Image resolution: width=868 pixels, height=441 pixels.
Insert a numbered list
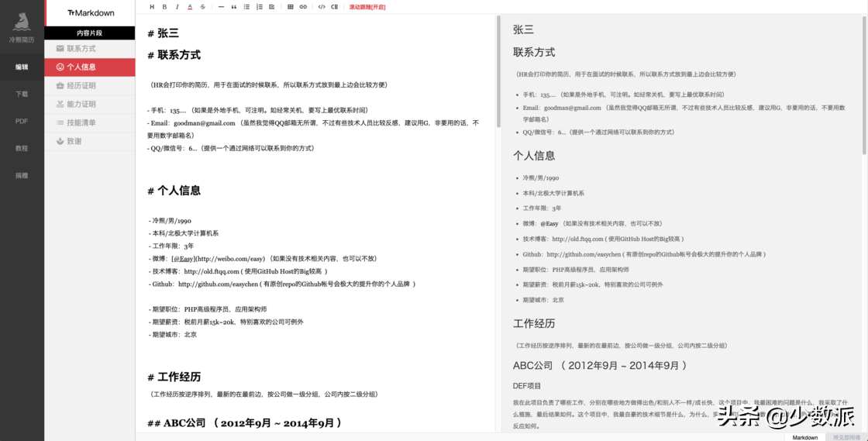(x=260, y=7)
